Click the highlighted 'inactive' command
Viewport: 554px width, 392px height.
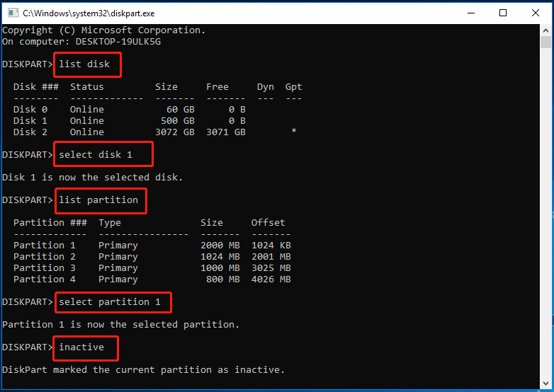point(81,347)
